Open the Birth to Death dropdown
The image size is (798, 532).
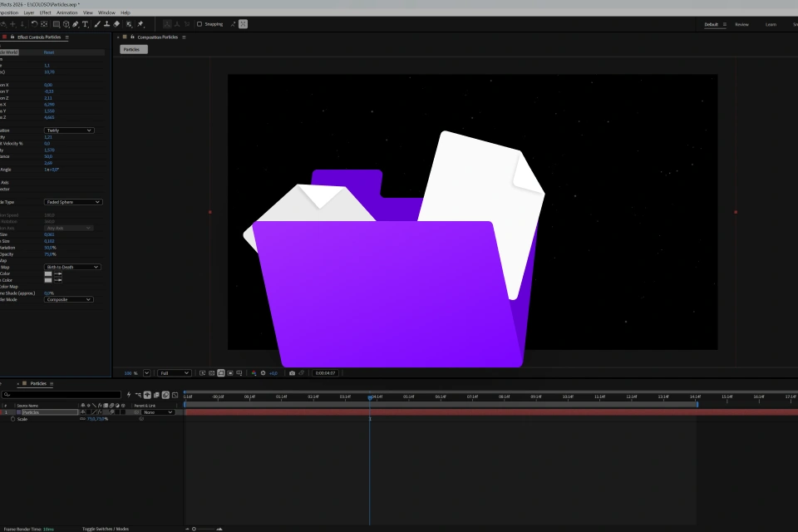[x=72, y=267]
